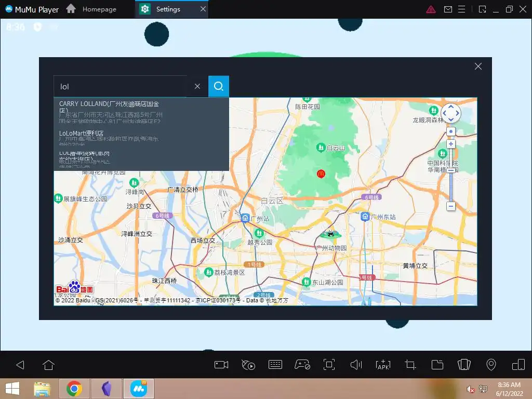Open the screen recorder tool

click(221, 365)
